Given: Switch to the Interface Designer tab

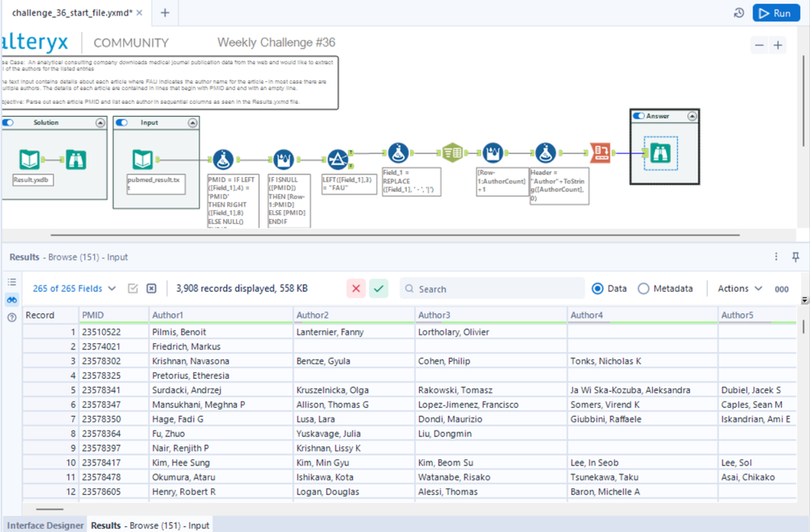Looking at the screenshot, I should coord(45,526).
